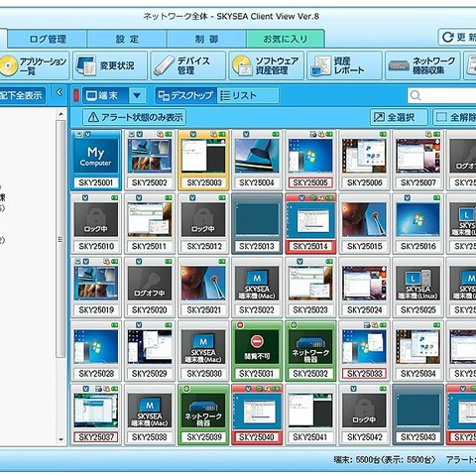Select blank SKY25013 terminal
This screenshot has height=476, width=476.
tap(257, 224)
